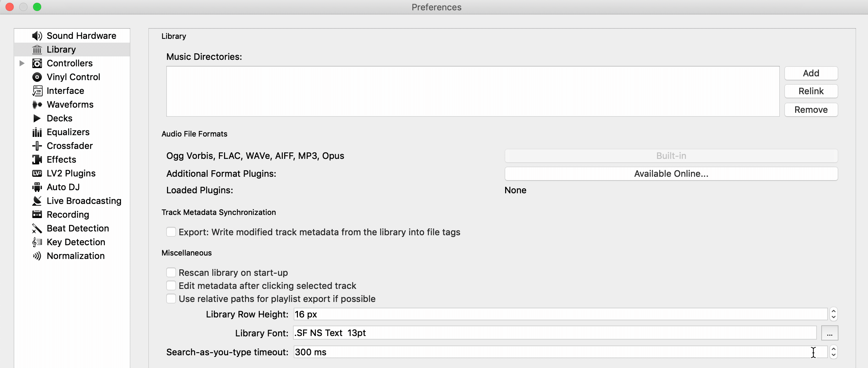The width and height of the screenshot is (868, 368).
Task: Open the Key Detection settings
Action: tap(76, 242)
